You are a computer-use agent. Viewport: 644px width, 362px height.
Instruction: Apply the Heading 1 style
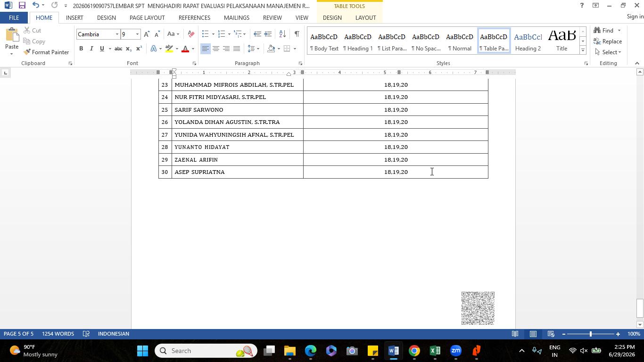(x=358, y=41)
